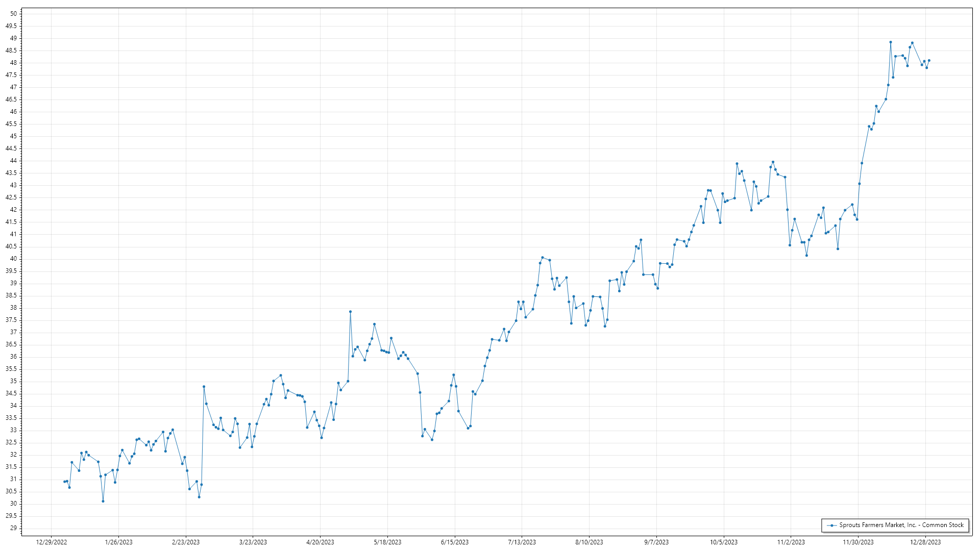Select the last data point of the series
The image size is (980, 551).
[929, 60]
